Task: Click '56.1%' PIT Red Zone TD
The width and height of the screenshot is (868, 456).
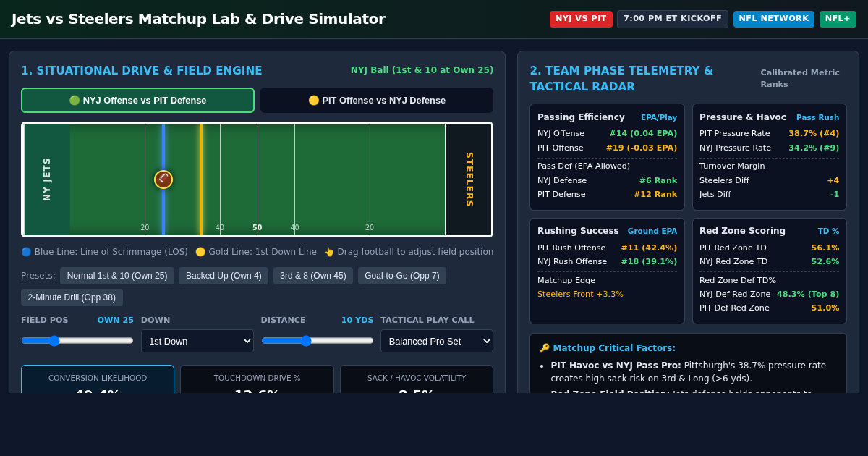Action: pyautogui.click(x=825, y=248)
